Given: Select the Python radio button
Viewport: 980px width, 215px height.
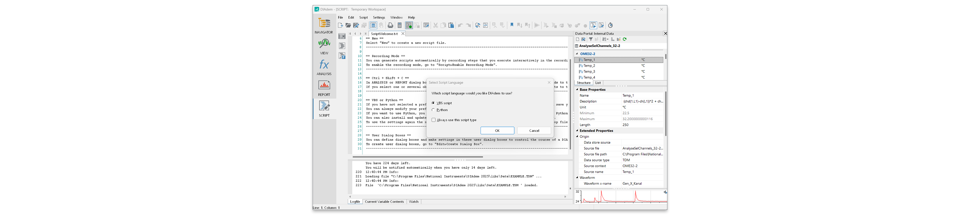Looking at the screenshot, I should (433, 110).
